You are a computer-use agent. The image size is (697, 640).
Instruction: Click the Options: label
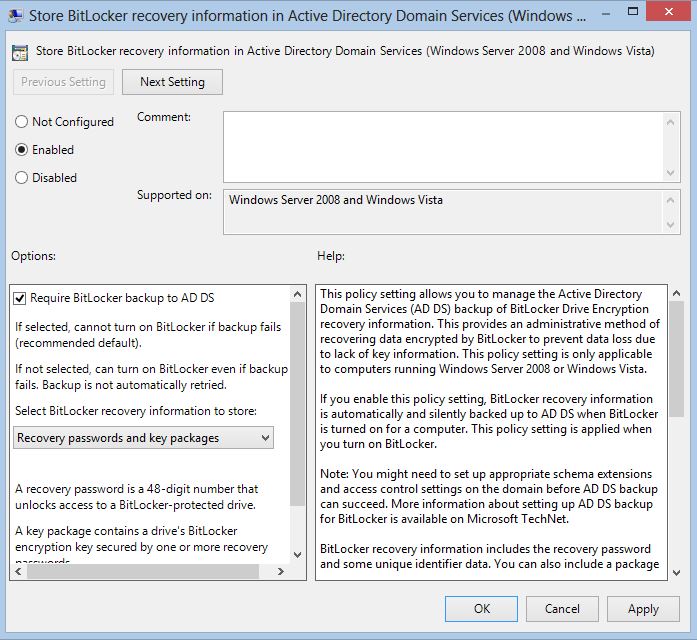(33, 256)
